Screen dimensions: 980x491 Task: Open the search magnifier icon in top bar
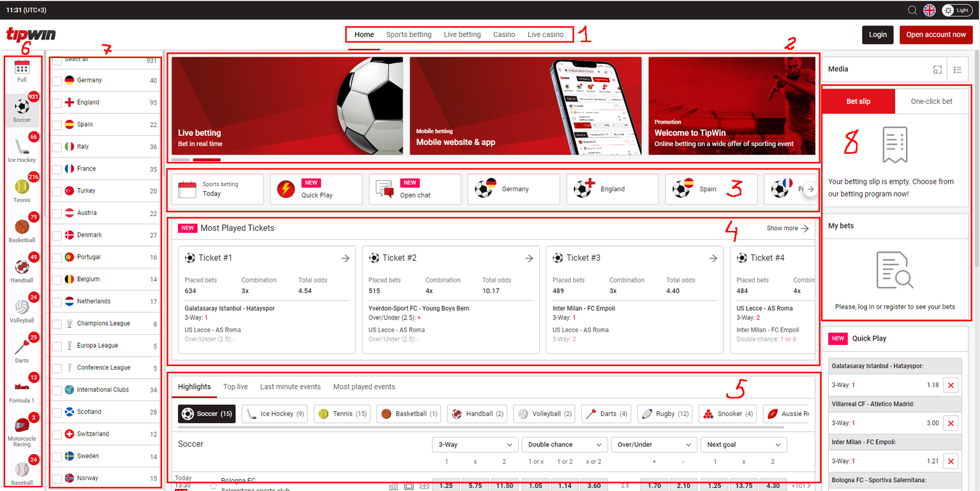click(x=912, y=10)
